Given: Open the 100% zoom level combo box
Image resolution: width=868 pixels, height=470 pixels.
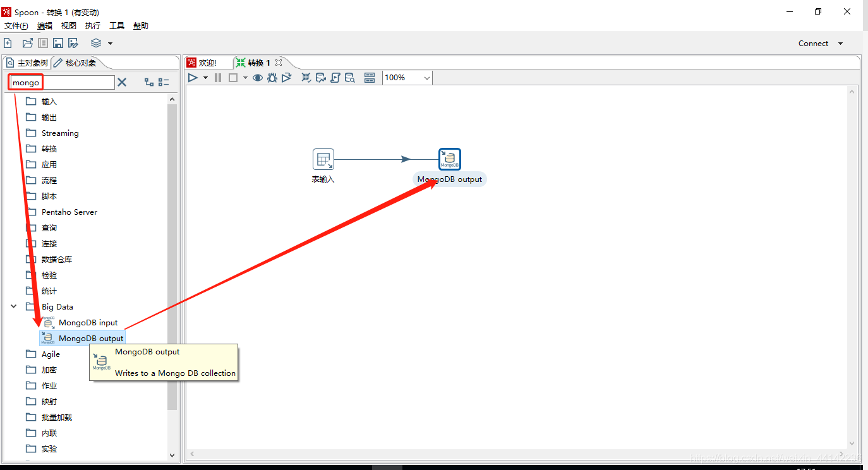Looking at the screenshot, I should coord(407,78).
